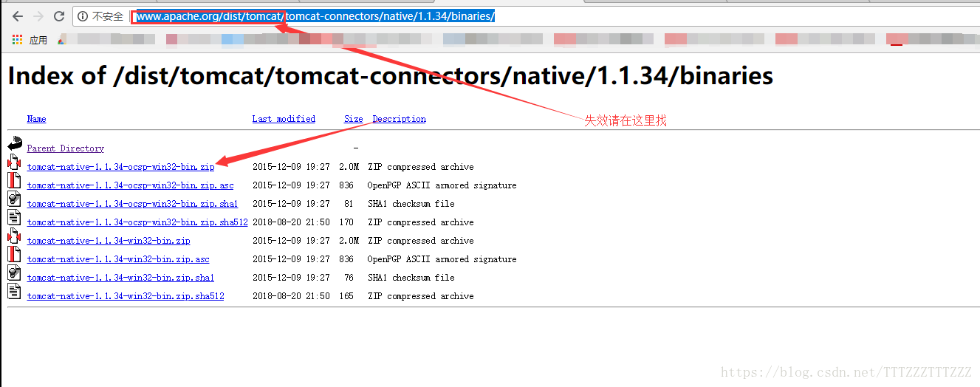Open tomcat-native-1.1.34-win32-bin.zip.sha1 checksum link
Viewport: 980px width, 387px height.
120,278
